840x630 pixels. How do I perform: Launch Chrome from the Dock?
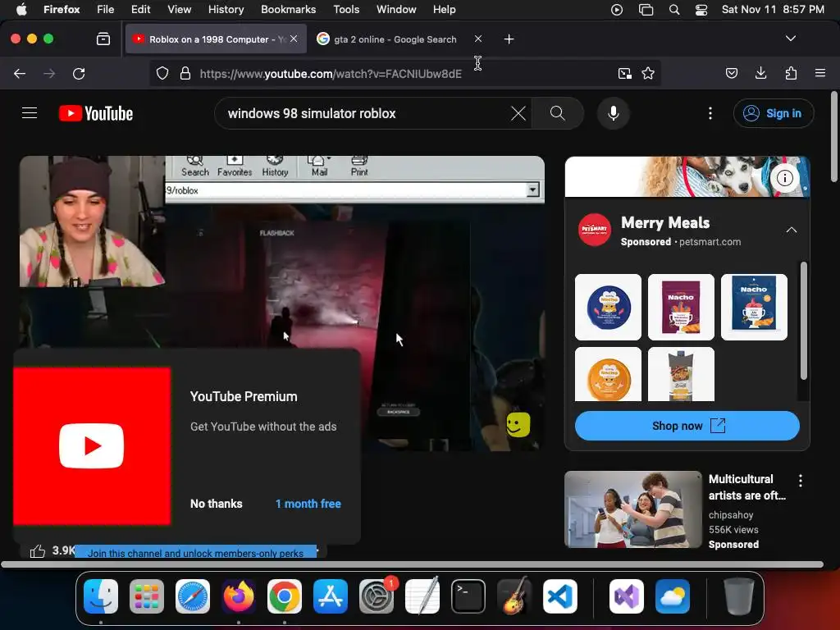tap(285, 596)
